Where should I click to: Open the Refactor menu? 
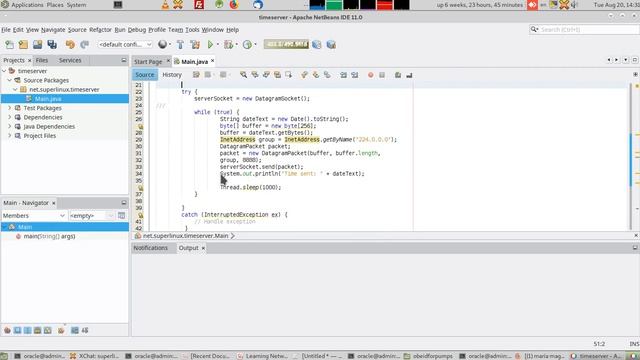(x=100, y=30)
